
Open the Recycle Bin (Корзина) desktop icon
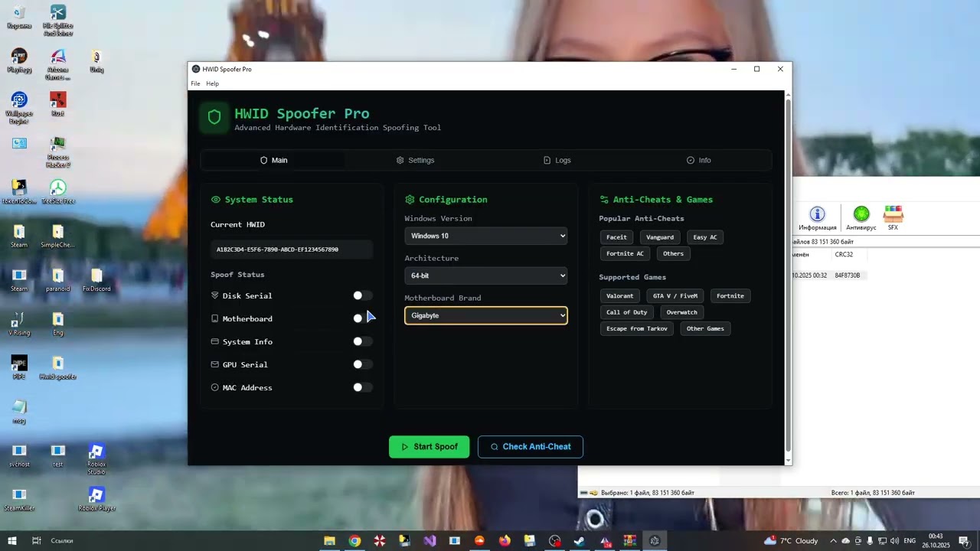19,17
